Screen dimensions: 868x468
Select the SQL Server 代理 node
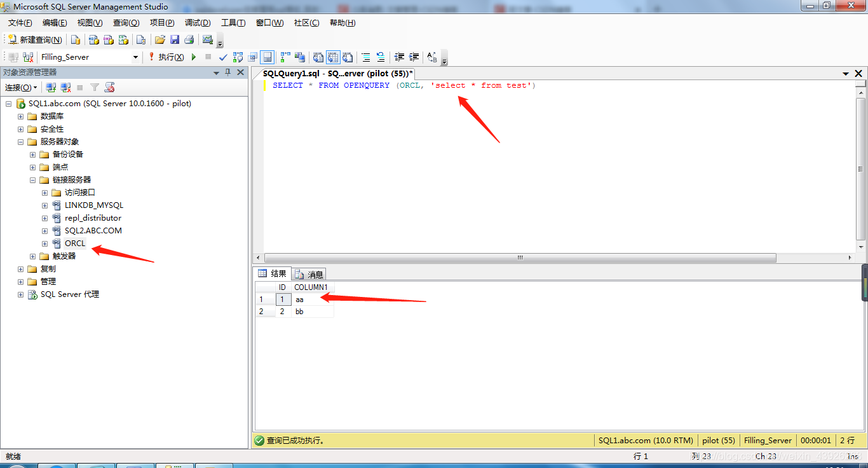[x=70, y=294]
